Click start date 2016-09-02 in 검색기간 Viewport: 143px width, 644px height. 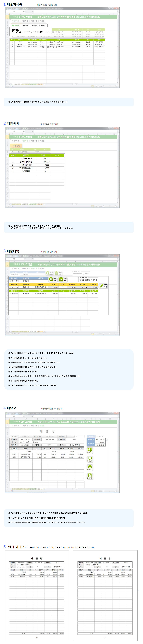tap(100, 442)
